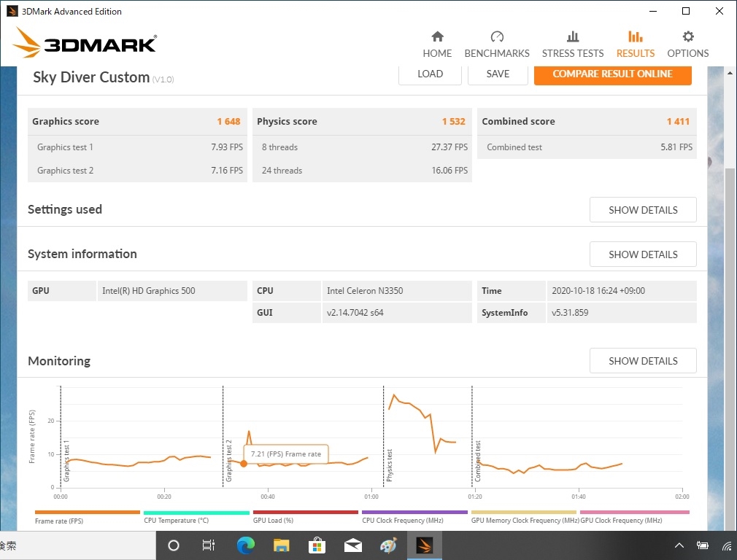Click the Sky Diver Custom title
The height and width of the screenshot is (560, 737).
[91, 77]
